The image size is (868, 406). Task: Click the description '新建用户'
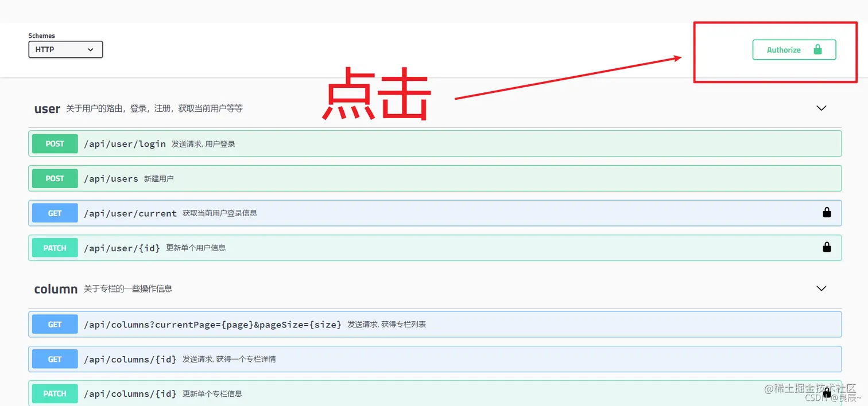point(159,178)
